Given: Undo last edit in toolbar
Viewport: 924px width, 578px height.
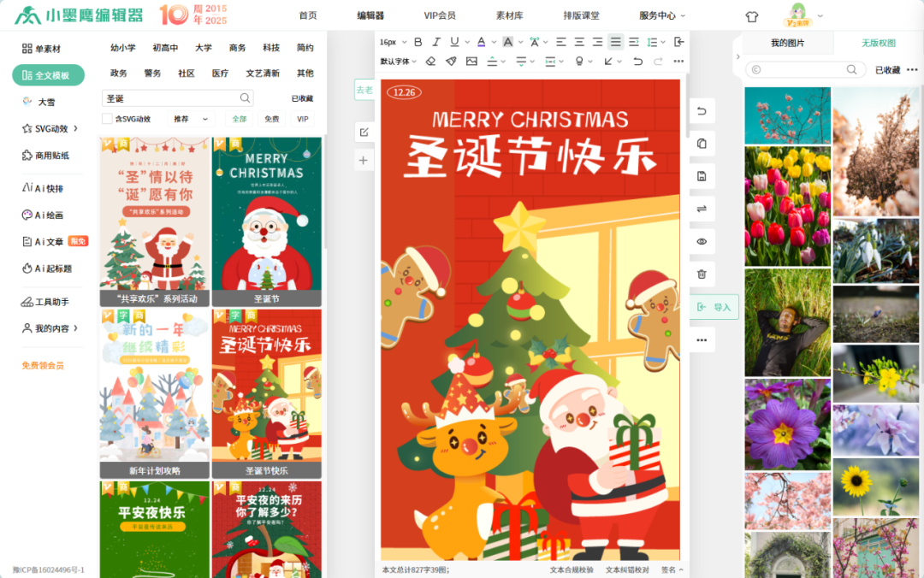Looking at the screenshot, I should pyautogui.click(x=637, y=62).
